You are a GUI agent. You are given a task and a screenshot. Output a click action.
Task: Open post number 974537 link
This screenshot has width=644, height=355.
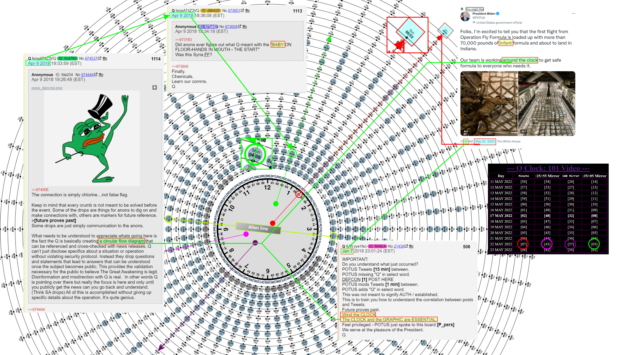[x=91, y=58]
